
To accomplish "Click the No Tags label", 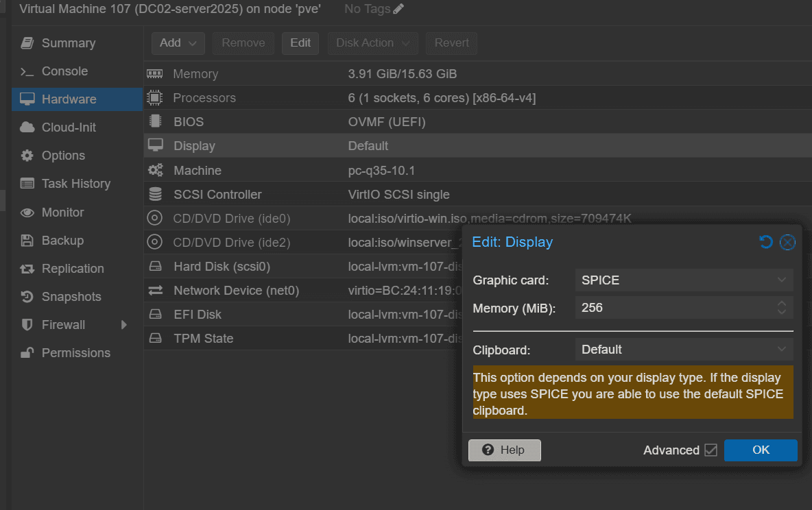I will tap(367, 9).
